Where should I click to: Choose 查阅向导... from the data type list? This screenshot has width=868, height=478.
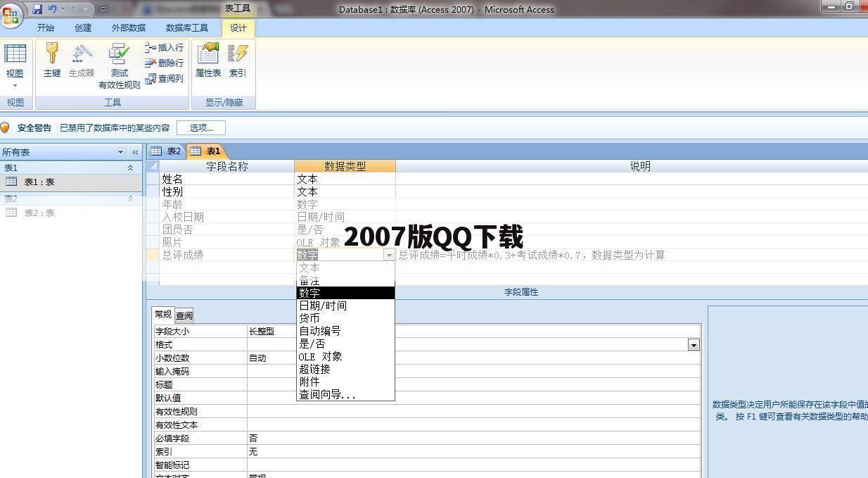345,394
